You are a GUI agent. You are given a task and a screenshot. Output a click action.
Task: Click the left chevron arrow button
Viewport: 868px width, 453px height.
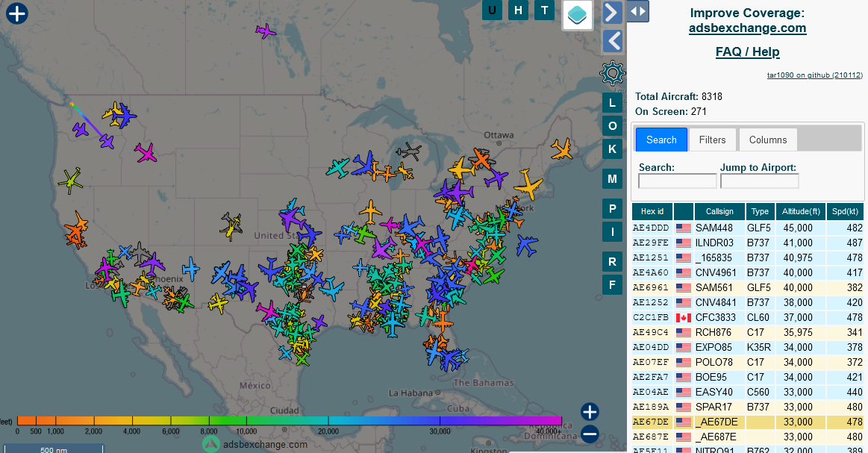tap(612, 41)
